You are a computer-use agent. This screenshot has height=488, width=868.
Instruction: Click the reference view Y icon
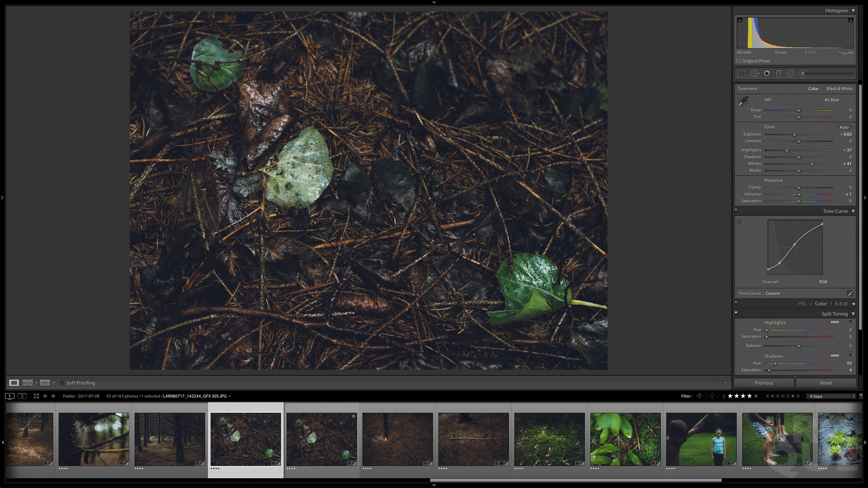(x=45, y=383)
